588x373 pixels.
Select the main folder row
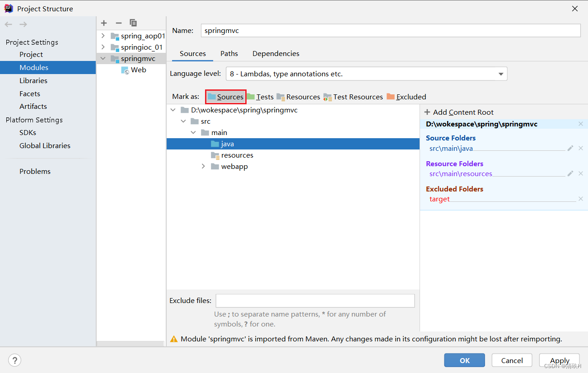pos(293,132)
